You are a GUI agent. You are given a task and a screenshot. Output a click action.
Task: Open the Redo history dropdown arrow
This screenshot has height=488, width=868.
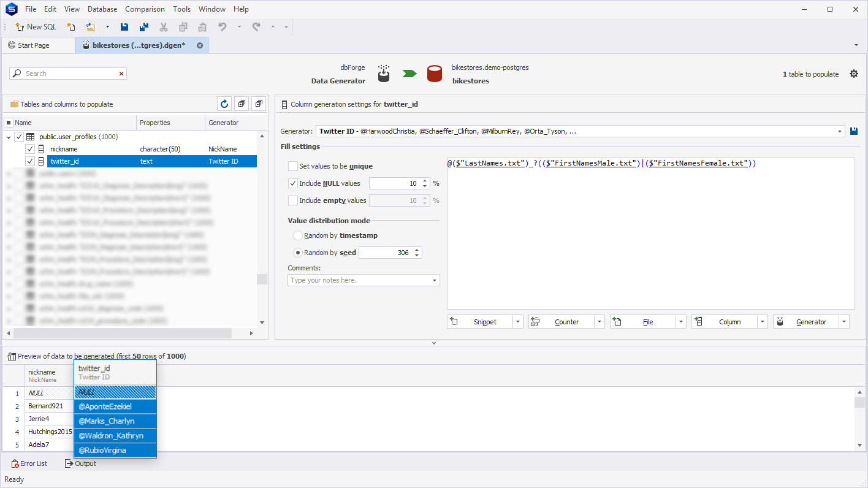[273, 27]
